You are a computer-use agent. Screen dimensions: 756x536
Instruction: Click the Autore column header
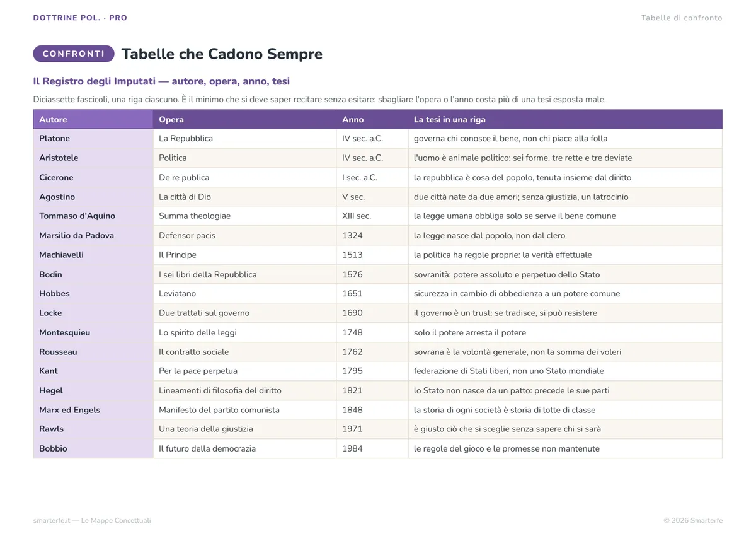pyautogui.click(x=93, y=119)
